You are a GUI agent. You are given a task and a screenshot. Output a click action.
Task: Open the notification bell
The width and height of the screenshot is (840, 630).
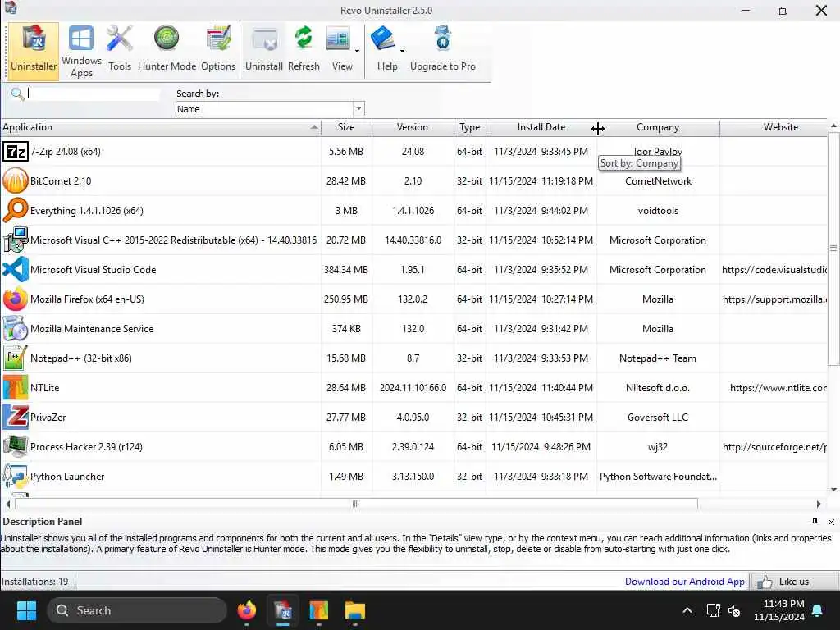(818, 610)
